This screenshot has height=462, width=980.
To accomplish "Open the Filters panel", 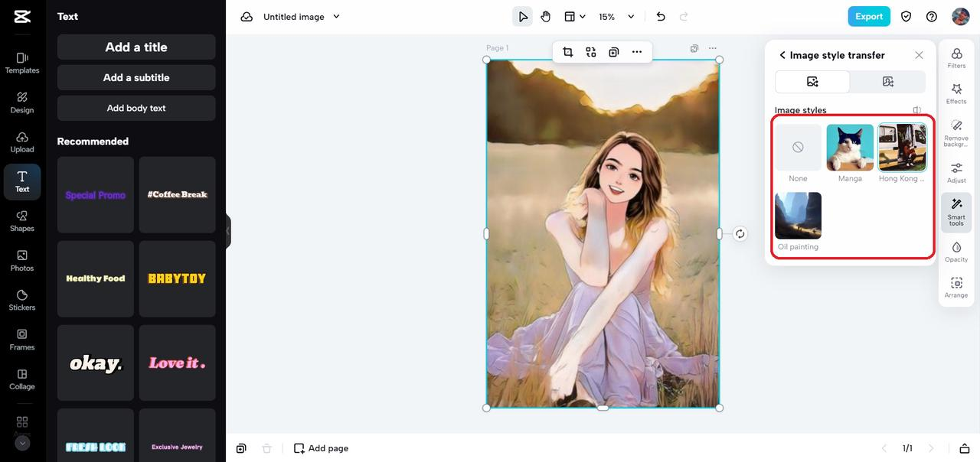I will (956, 57).
